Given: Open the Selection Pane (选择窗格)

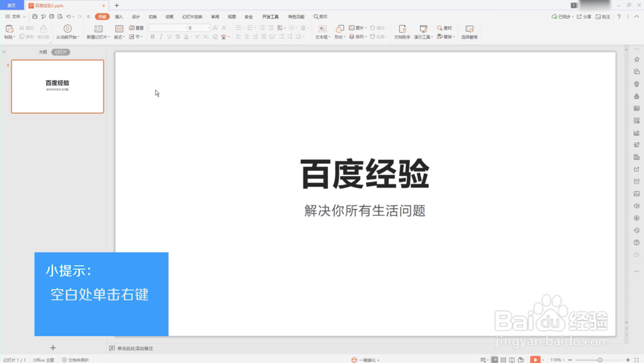Looking at the screenshot, I should (x=469, y=31).
